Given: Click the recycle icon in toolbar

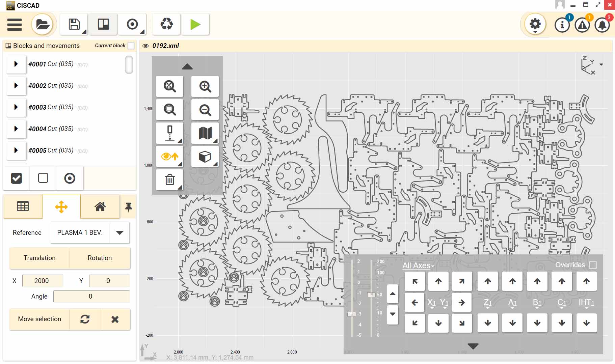Looking at the screenshot, I should coord(166,24).
